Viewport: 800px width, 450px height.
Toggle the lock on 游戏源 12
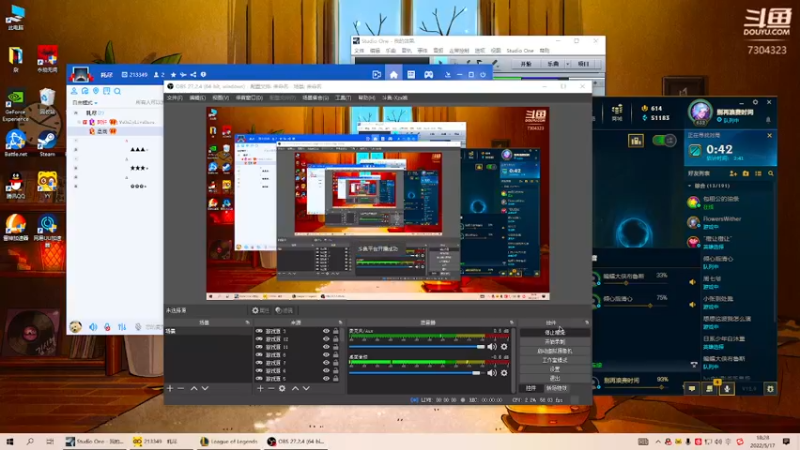pyautogui.click(x=336, y=339)
